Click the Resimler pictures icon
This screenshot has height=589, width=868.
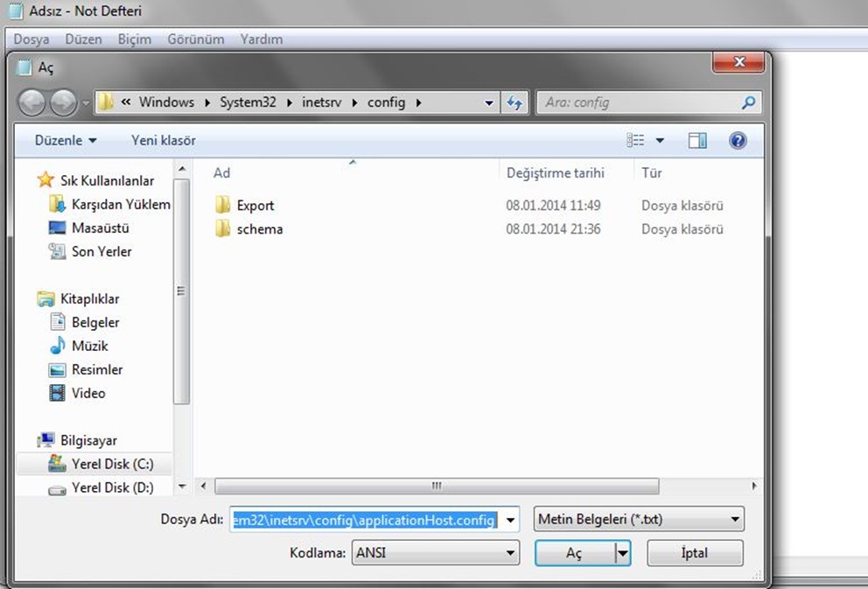coord(57,369)
